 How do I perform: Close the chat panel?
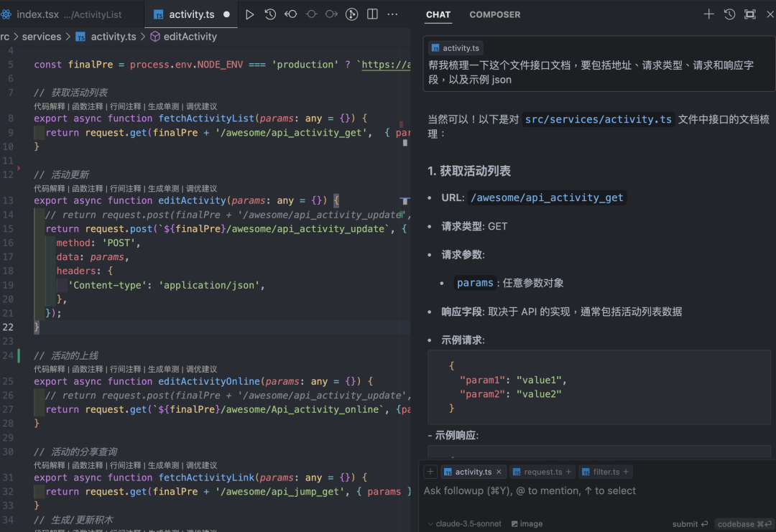[x=770, y=14]
